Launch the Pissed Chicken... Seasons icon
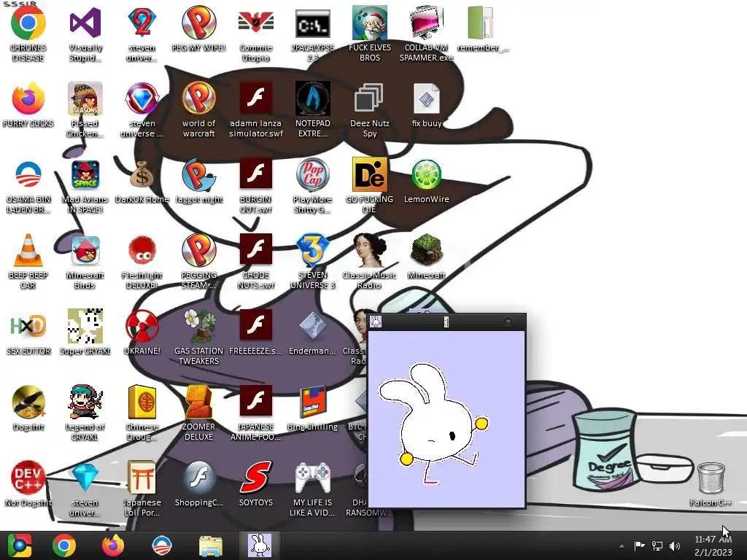 pos(85,98)
